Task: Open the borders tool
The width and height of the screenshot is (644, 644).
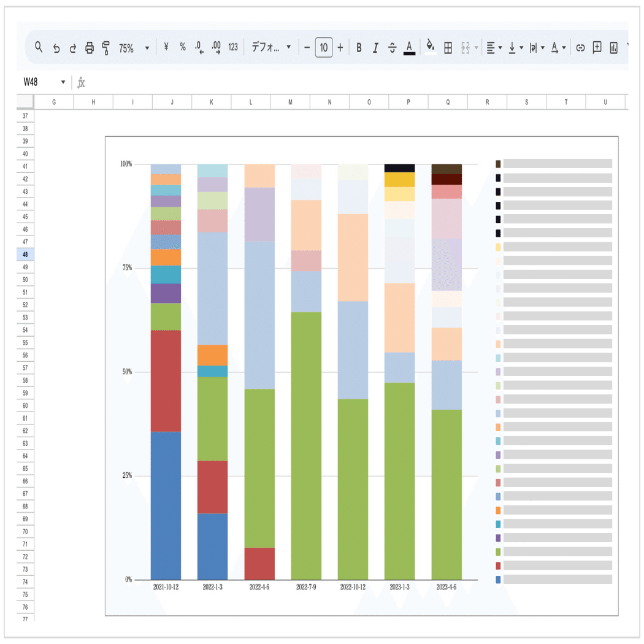Action: (448, 48)
